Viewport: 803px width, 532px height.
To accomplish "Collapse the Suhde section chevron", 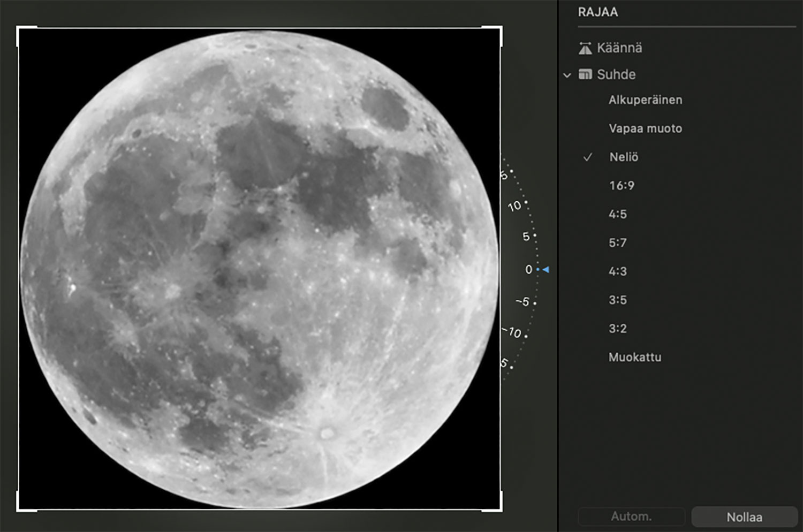I will tap(567, 75).
